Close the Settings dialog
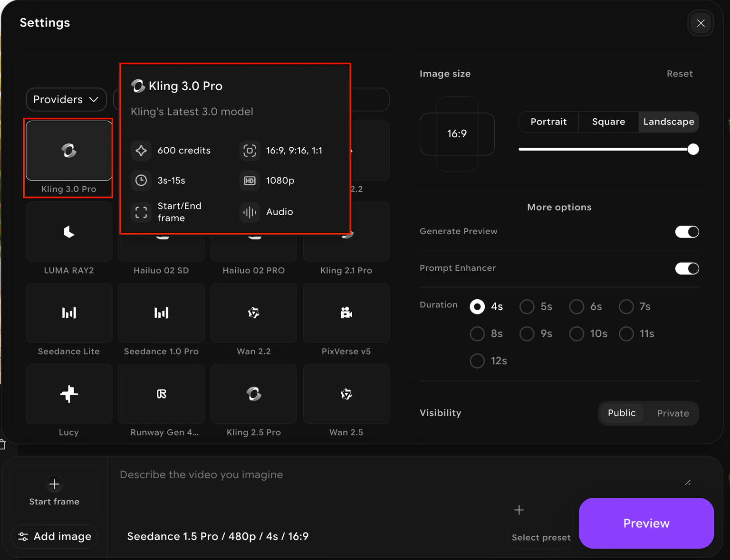Viewport: 730px width, 560px height. coord(701,23)
